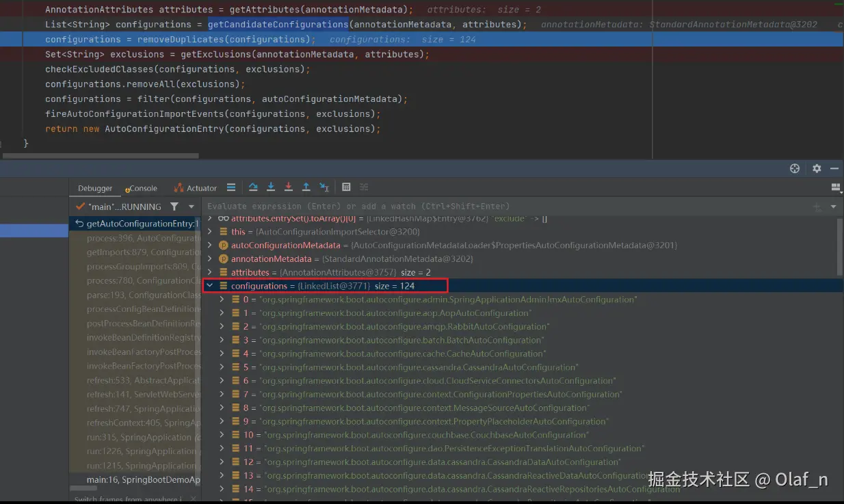Expand element 10 CouchbaseAutoConfiguration

coord(222,435)
